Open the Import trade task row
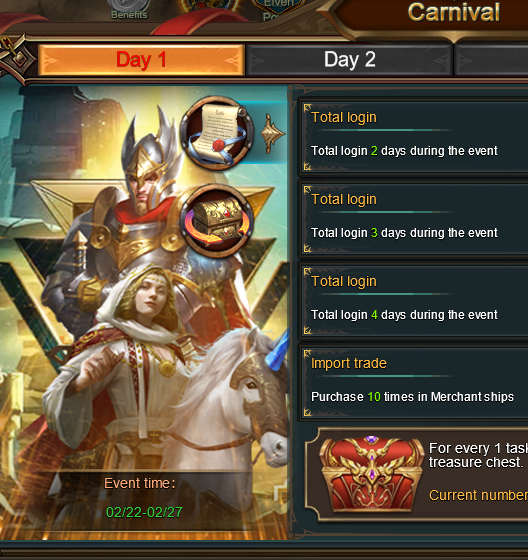 [x=414, y=383]
